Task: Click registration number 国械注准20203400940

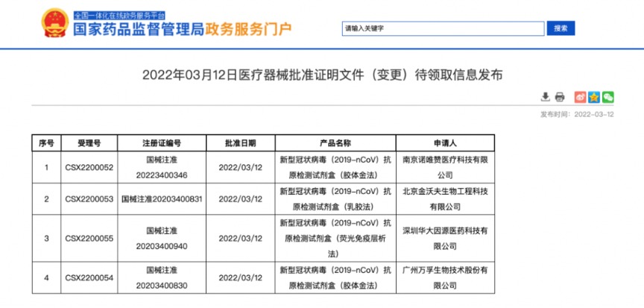Action: (162, 239)
